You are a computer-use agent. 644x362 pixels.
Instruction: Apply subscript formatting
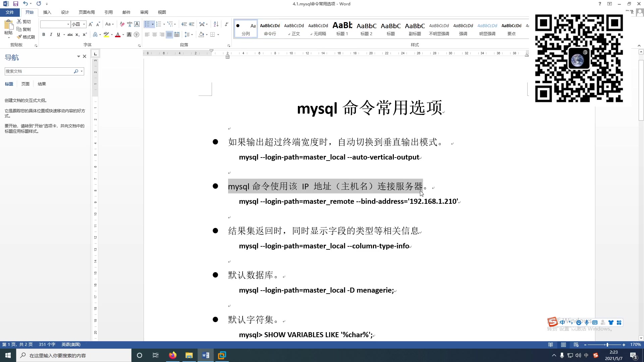point(77,35)
